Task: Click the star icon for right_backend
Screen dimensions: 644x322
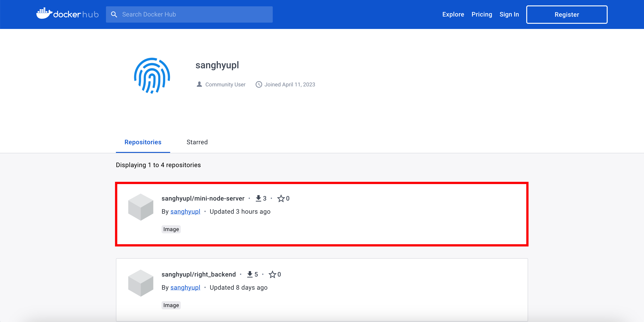Action: pyautogui.click(x=273, y=275)
